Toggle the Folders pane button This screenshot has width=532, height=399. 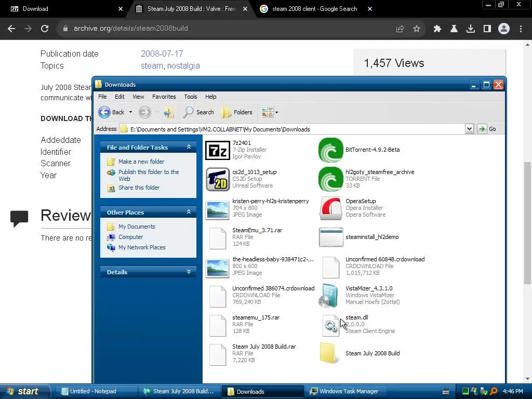[x=237, y=112]
